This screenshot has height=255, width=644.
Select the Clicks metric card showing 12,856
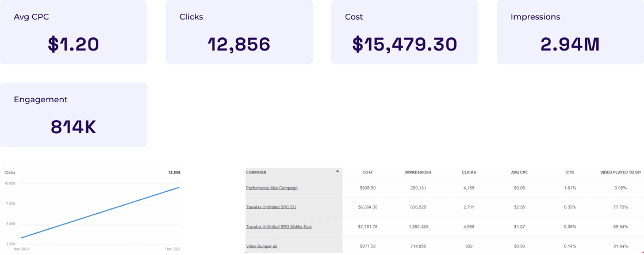point(239,32)
